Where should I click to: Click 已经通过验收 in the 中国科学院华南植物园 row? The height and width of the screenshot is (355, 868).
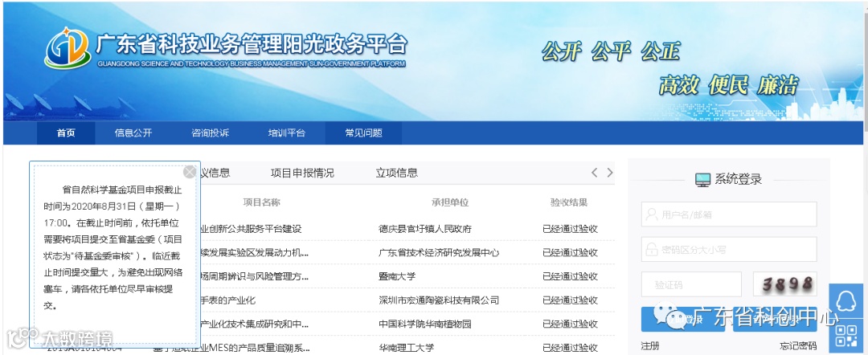[x=570, y=324]
